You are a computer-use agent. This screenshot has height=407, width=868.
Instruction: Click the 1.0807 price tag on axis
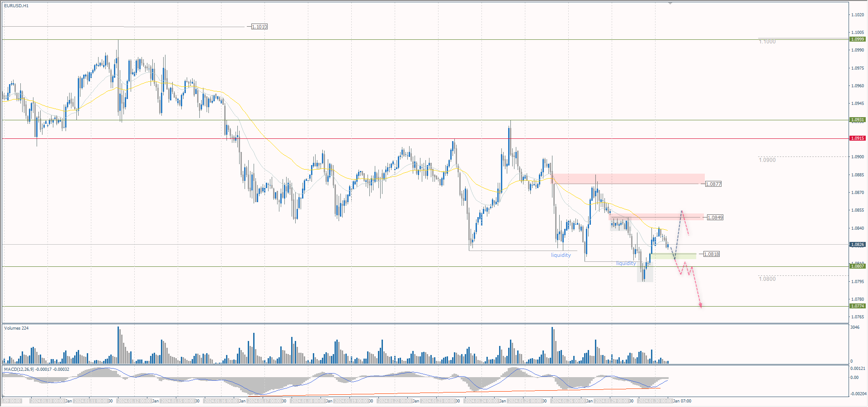[x=858, y=266]
